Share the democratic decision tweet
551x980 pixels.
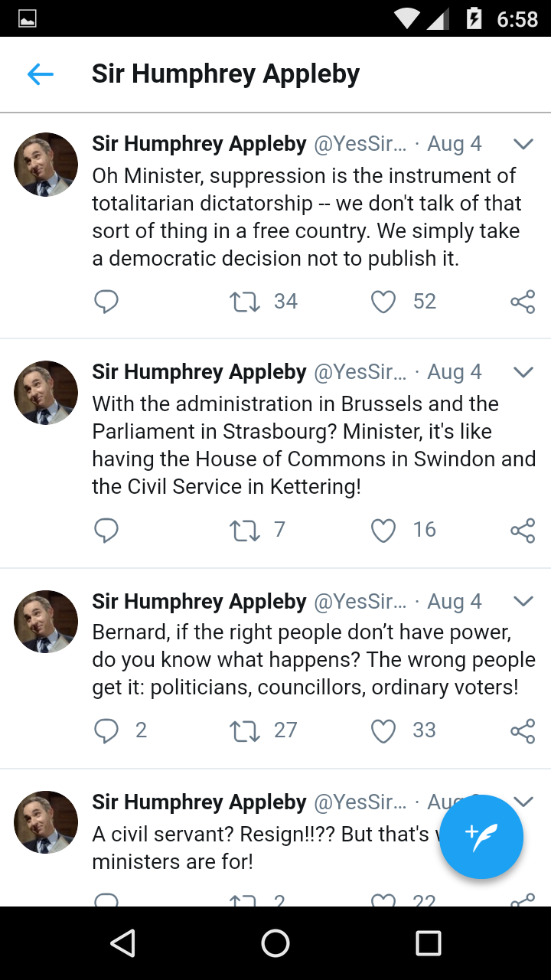(523, 302)
